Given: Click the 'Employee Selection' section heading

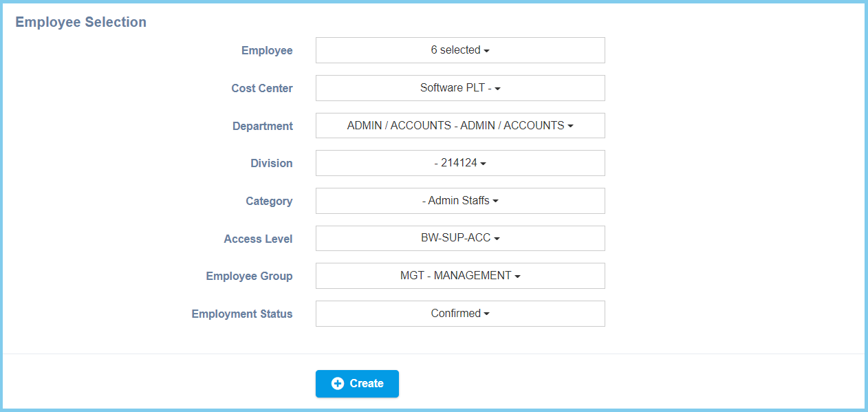Looking at the screenshot, I should click(81, 22).
